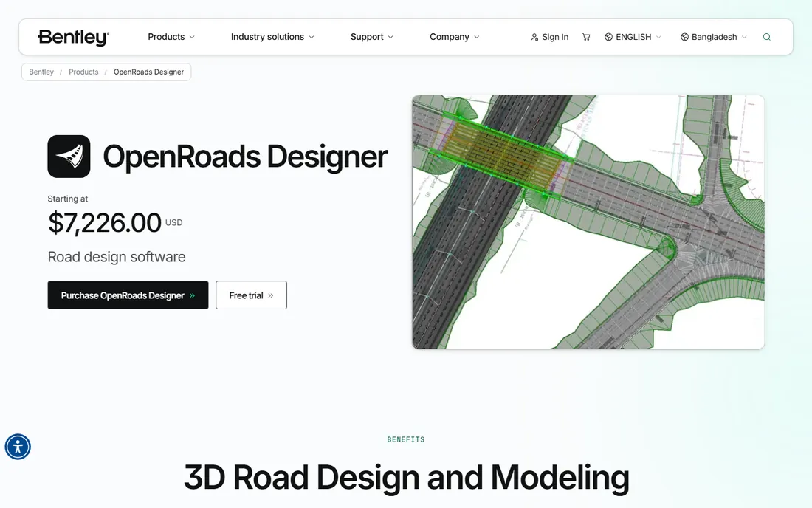The width and height of the screenshot is (812, 508).
Task: Click the globe icon beside Bangladesh
Action: [x=684, y=37]
